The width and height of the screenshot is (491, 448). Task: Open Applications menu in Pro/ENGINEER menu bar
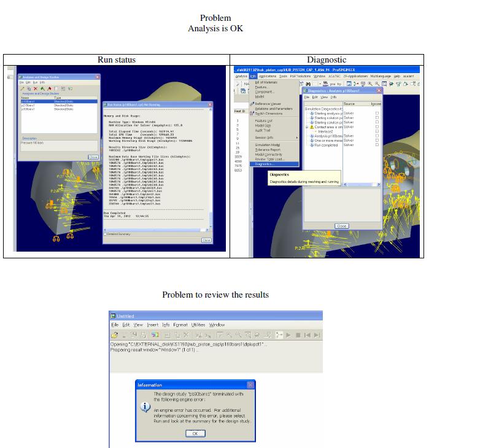pyautogui.click(x=267, y=76)
